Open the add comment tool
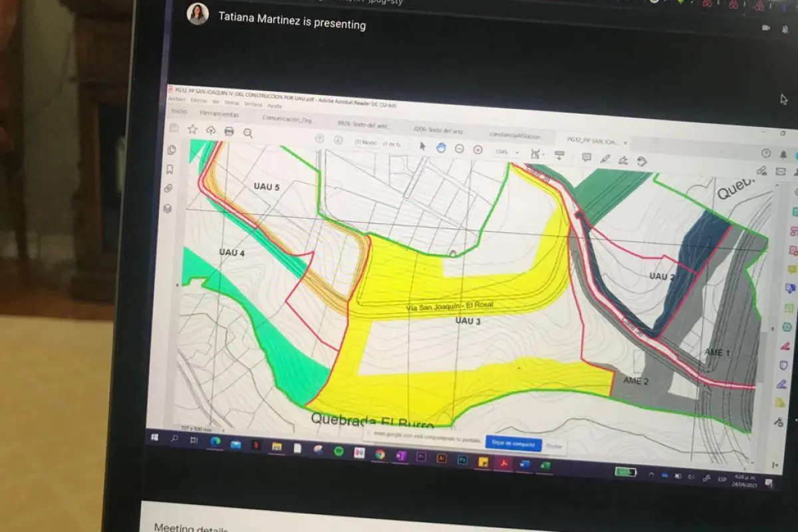 (587, 158)
